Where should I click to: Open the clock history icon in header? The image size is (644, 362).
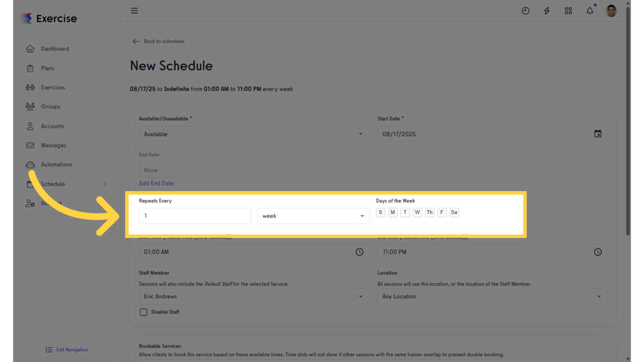(x=525, y=11)
